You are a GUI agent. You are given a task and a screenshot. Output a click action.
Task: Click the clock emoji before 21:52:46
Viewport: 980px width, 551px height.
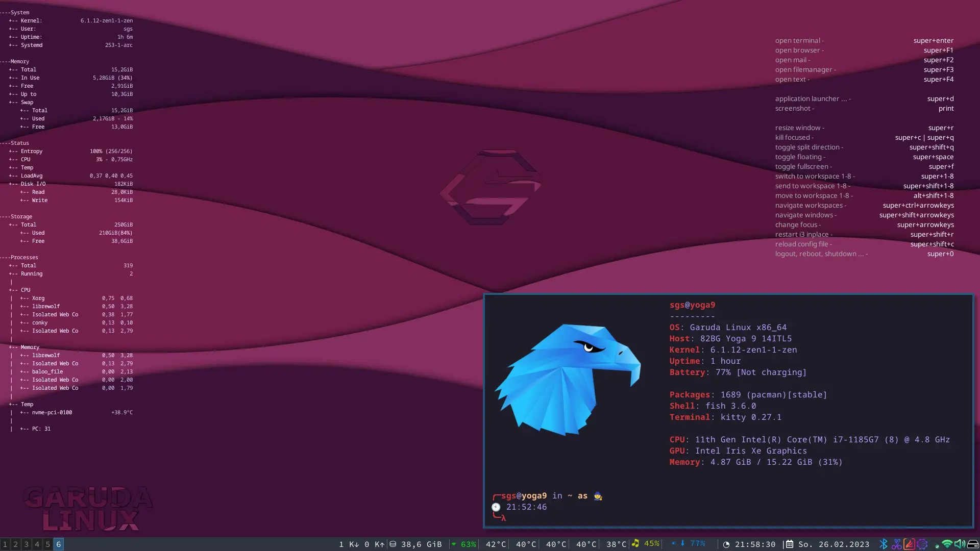pyautogui.click(x=496, y=507)
